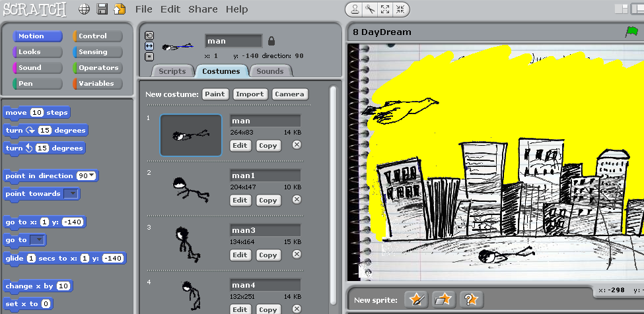Screen dimensions: 644x314
Task: Switch to the Sounds tab
Action: [270, 71]
